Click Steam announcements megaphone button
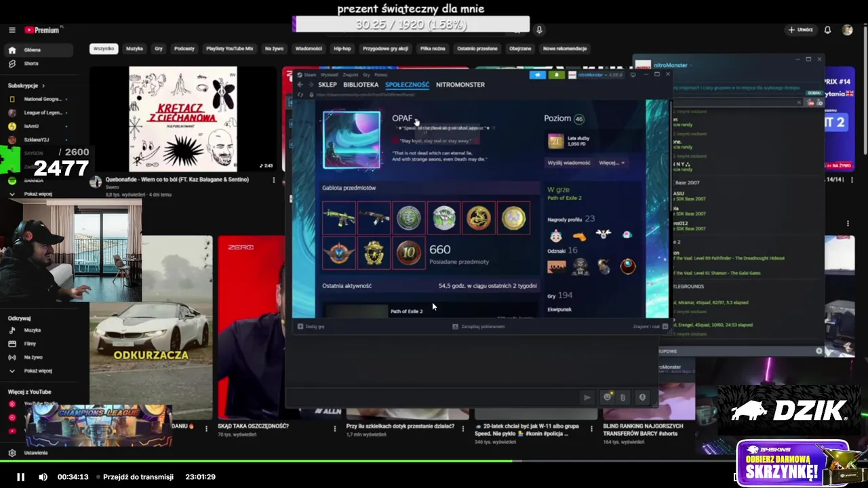This screenshot has width=868, height=488. [538, 75]
